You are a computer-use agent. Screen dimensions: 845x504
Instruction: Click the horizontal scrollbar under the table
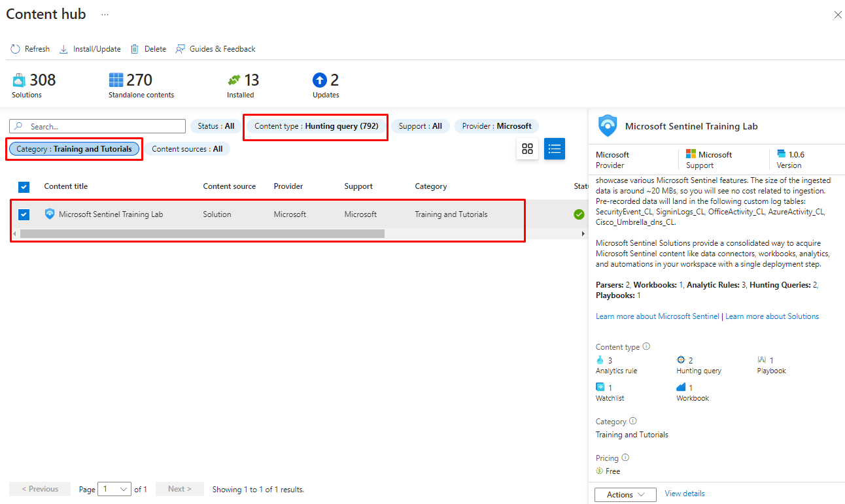click(202, 233)
